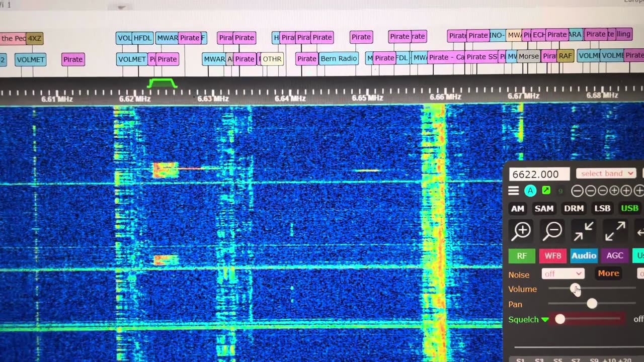Click the inward-pointing arrows zoom icon
The width and height of the screenshot is (644, 362).
pos(584,231)
